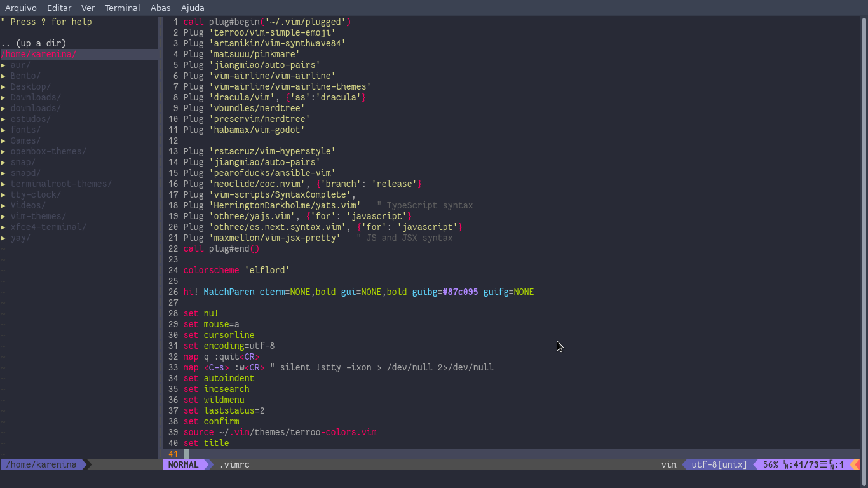Expand the openbox-themes/ directory arrow

[x=3, y=151]
